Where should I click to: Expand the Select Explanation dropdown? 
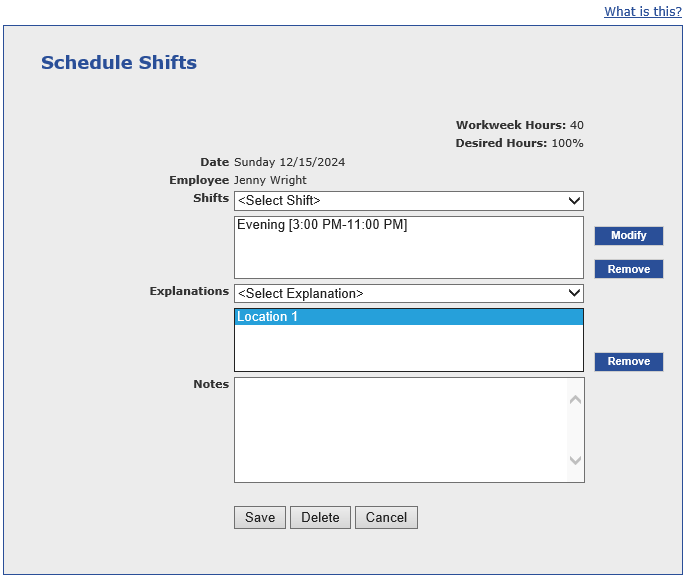[x=408, y=294]
